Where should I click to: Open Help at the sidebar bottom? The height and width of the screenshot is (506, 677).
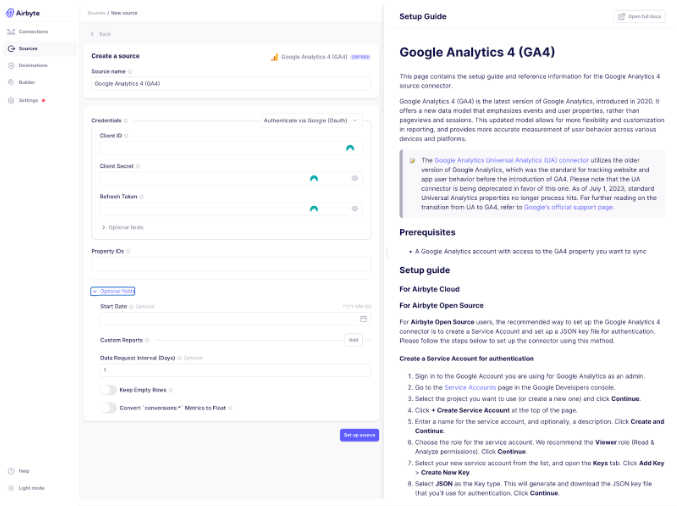point(23,470)
